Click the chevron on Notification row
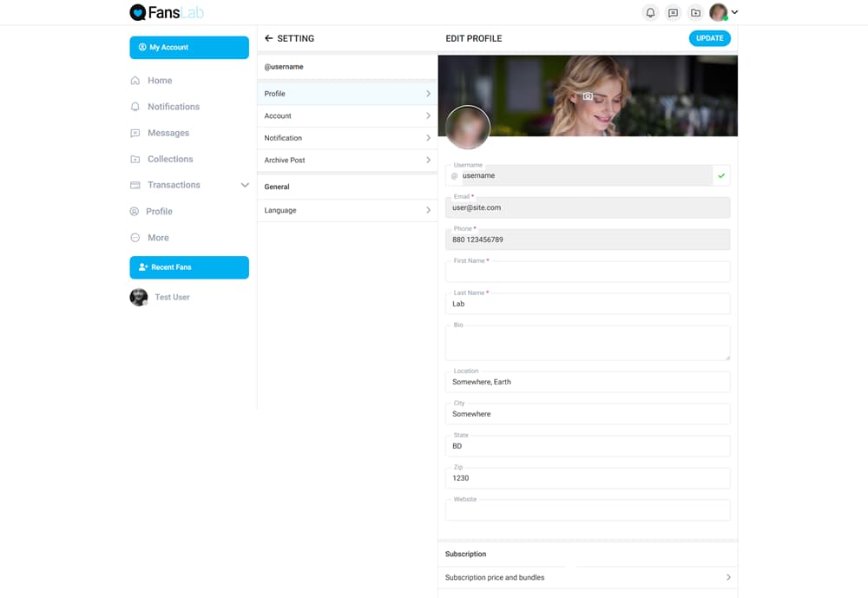Image resolution: width=868 pixels, height=598 pixels. [x=428, y=138]
